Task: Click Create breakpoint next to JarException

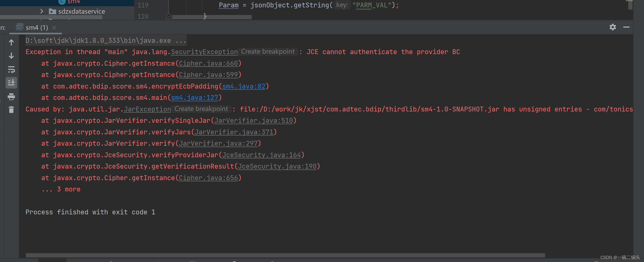Action: [x=201, y=109]
